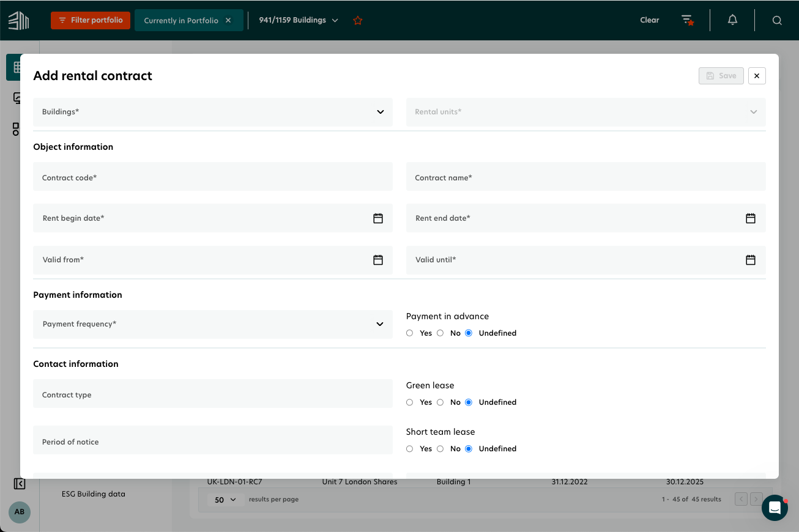Close the Add rental contract dialog
This screenshot has height=532, width=799.
click(757, 76)
